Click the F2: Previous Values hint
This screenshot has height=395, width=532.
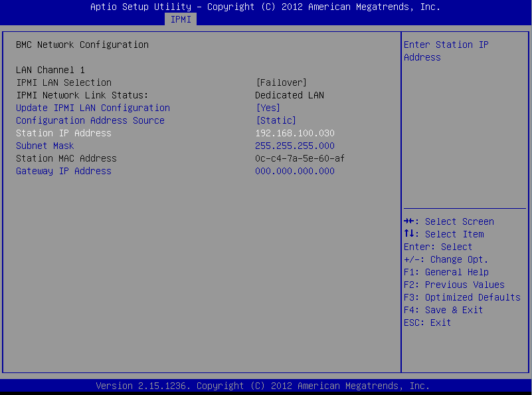click(x=454, y=285)
